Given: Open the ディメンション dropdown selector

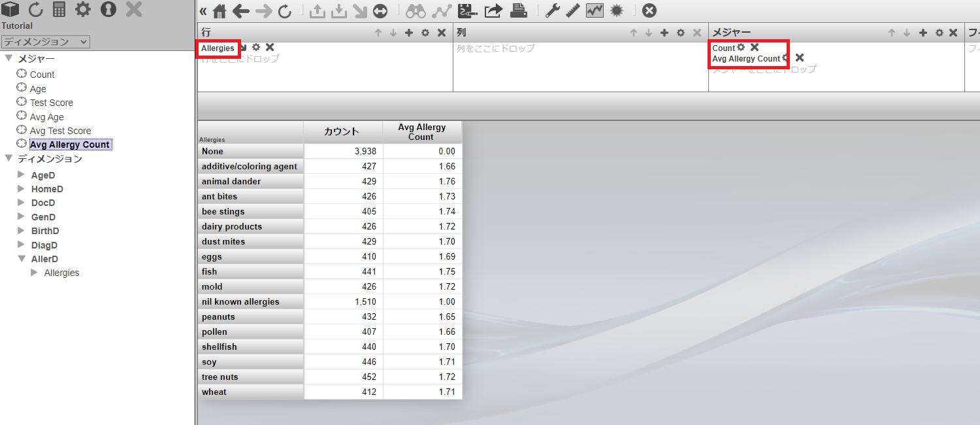Looking at the screenshot, I should (x=45, y=42).
